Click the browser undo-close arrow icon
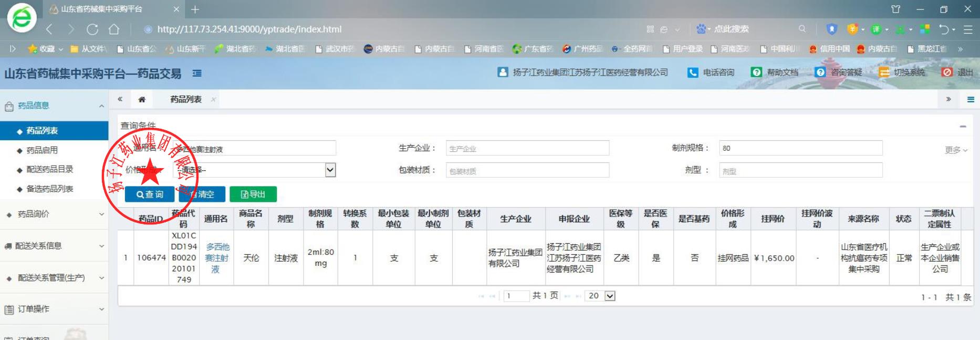The image size is (980, 340). (x=944, y=29)
